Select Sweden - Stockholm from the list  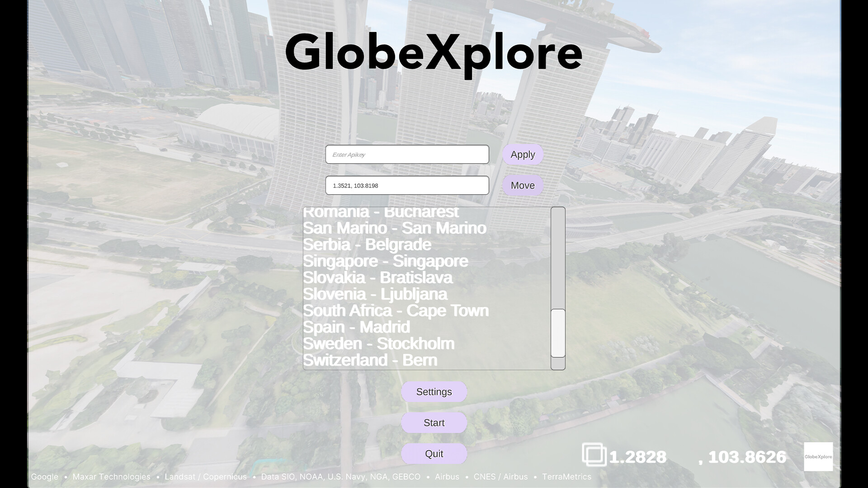379,343
